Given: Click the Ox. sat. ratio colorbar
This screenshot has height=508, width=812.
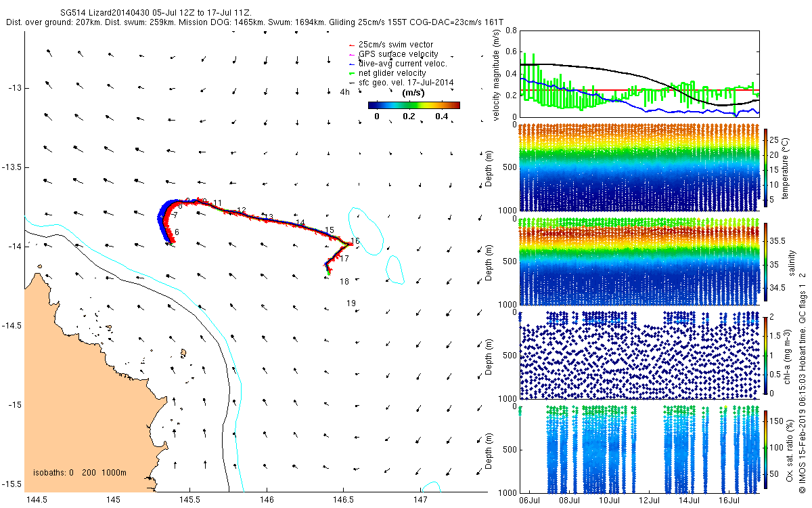Looking at the screenshot, I should click(767, 448).
